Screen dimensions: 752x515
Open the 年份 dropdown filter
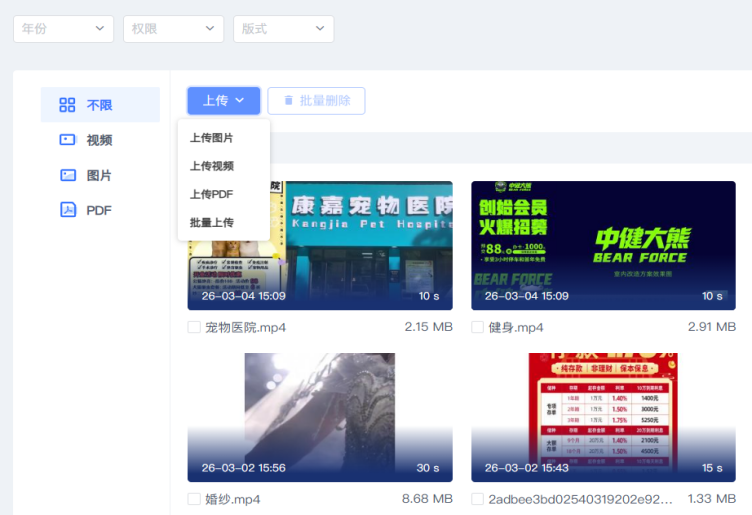click(63, 29)
